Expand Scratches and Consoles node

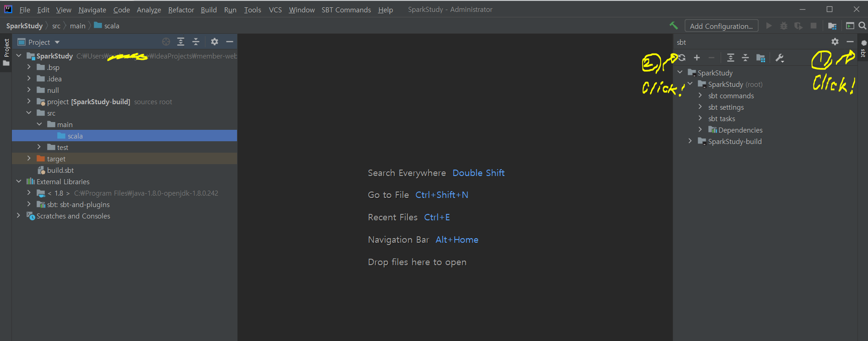tap(19, 215)
